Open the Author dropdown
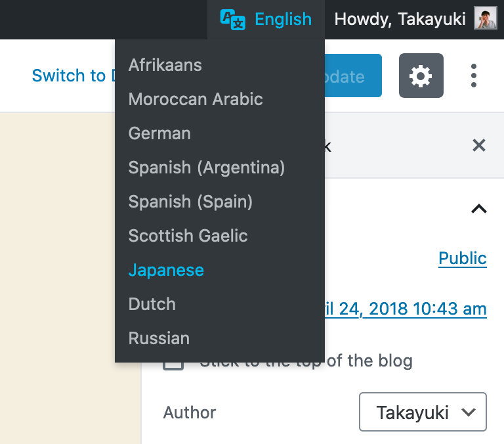504x444 pixels. [x=423, y=412]
